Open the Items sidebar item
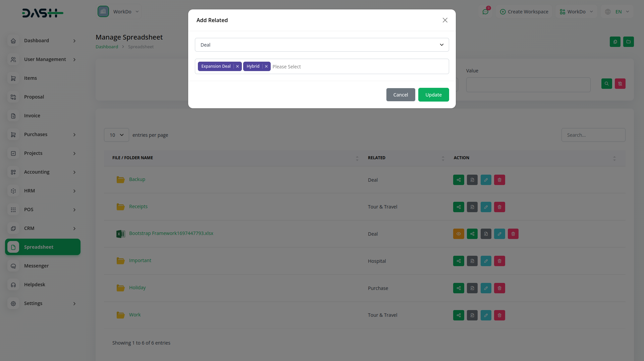Screen dimensions: 644x361 pos(43,78)
